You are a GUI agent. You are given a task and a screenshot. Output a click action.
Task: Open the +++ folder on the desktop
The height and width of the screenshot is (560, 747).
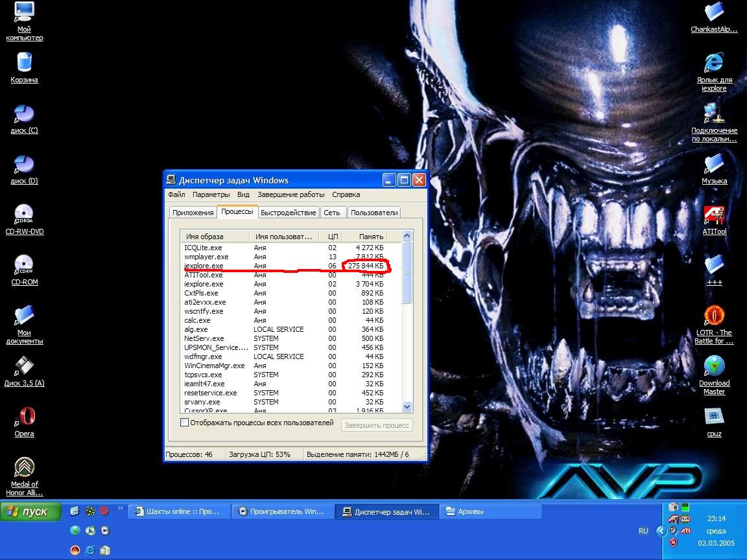[714, 270]
